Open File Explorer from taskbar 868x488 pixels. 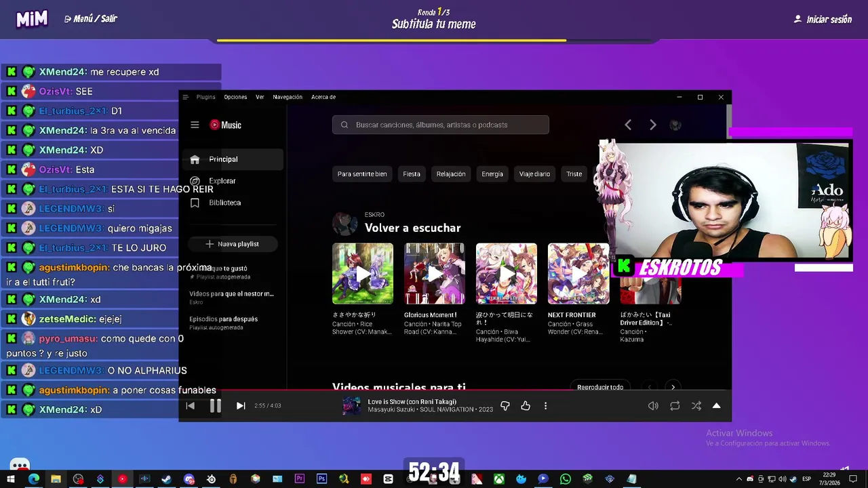(56, 479)
